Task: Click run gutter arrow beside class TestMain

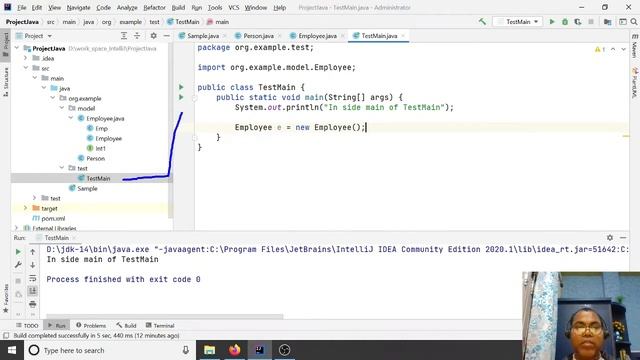Action: click(x=181, y=87)
